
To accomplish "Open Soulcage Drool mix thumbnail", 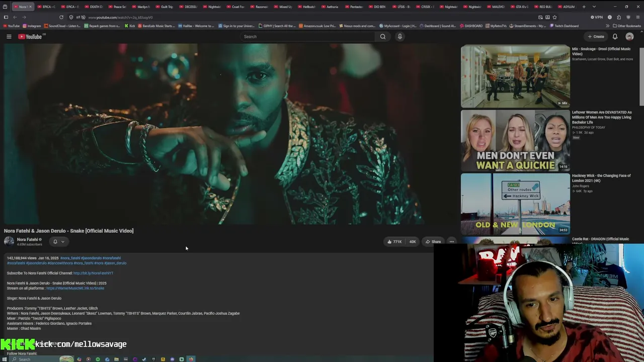I will point(515,76).
